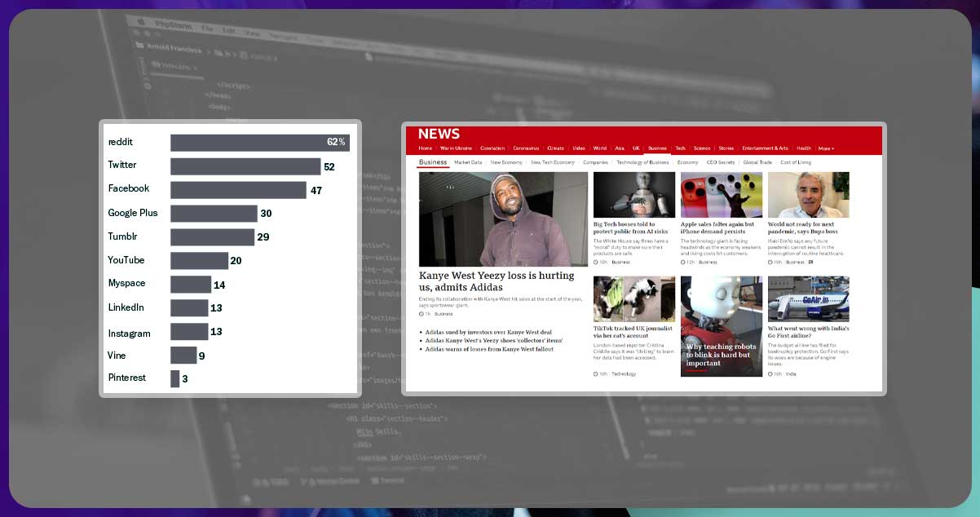The image size is (980, 517).
Task: Open CEO Secrets in the sub-menu
Action: click(721, 162)
